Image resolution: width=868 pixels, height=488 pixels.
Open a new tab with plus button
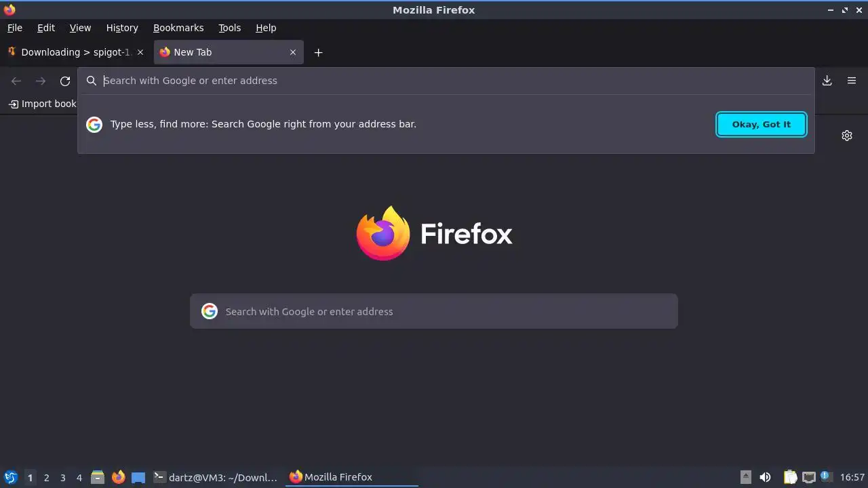pyautogui.click(x=319, y=52)
